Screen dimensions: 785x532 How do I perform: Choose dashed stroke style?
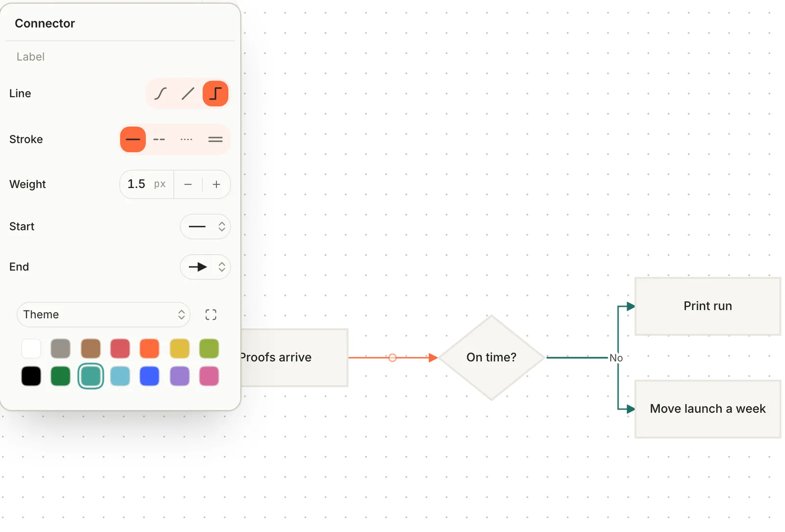[x=159, y=139]
